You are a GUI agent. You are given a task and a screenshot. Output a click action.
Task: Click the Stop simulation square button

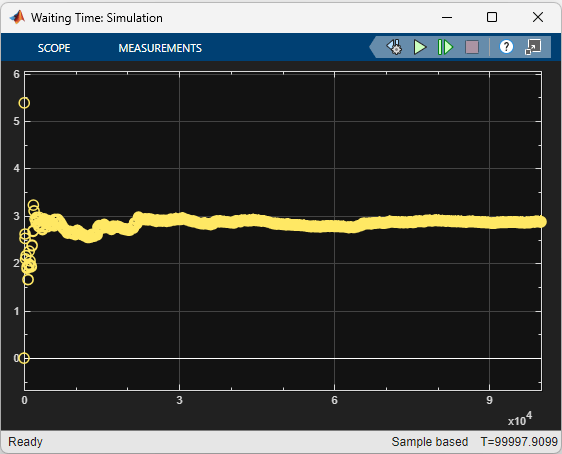472,47
